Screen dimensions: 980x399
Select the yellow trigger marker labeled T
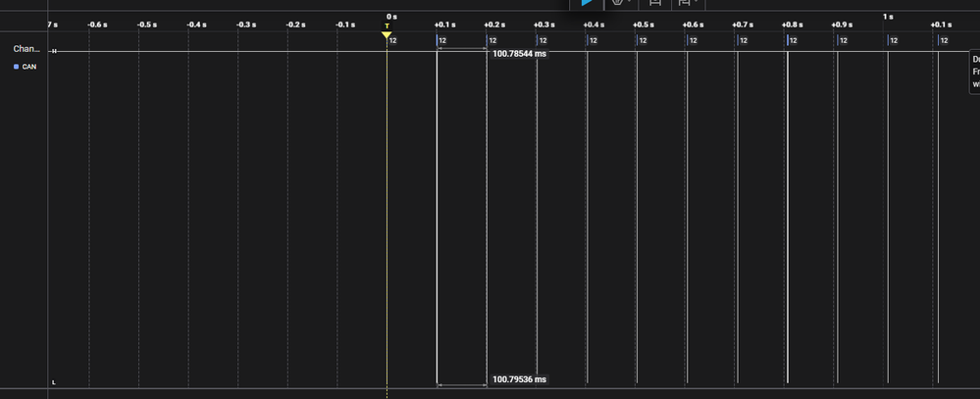[387, 33]
